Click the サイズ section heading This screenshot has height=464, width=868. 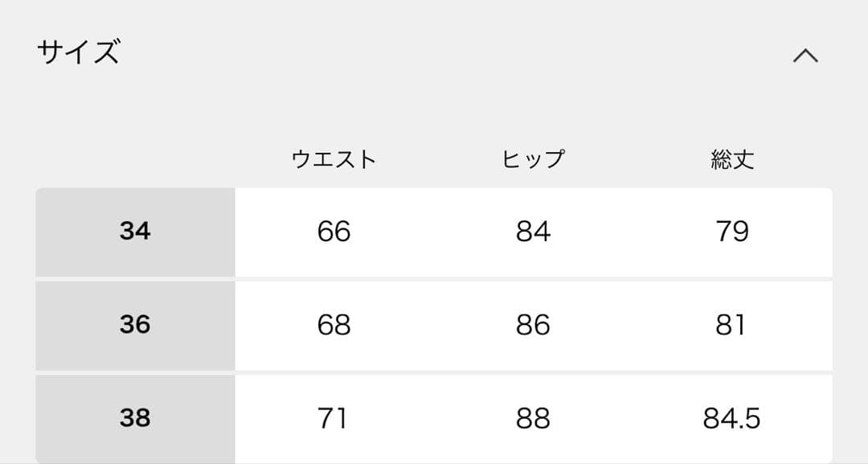pos(78,53)
